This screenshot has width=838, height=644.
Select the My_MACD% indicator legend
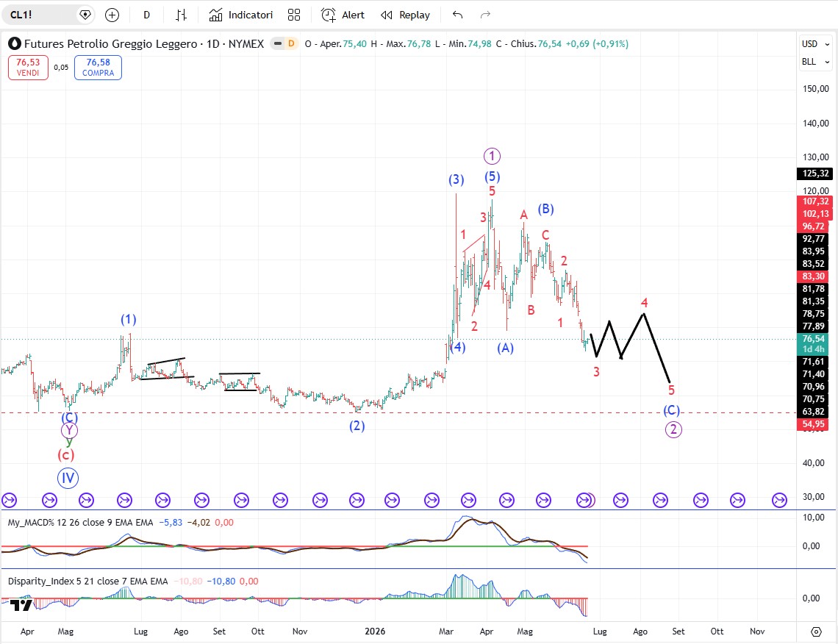tap(80, 522)
